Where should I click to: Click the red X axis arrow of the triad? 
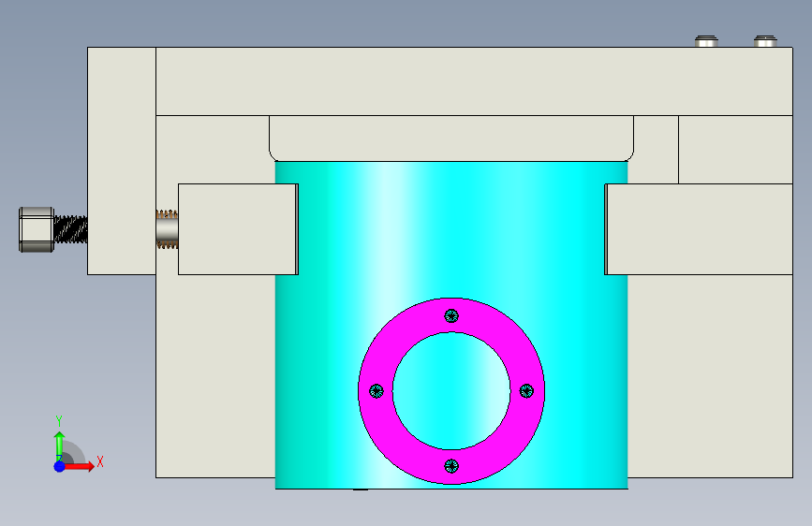pyautogui.click(x=80, y=466)
